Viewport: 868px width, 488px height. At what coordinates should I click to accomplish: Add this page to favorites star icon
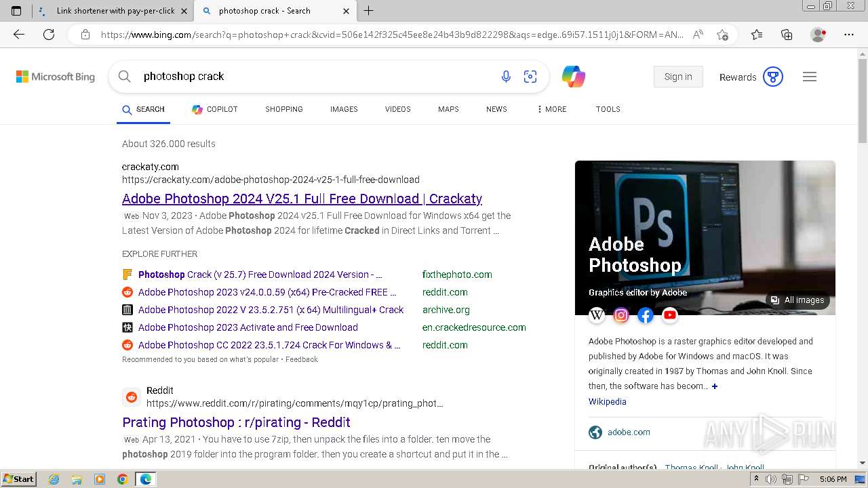(x=722, y=35)
